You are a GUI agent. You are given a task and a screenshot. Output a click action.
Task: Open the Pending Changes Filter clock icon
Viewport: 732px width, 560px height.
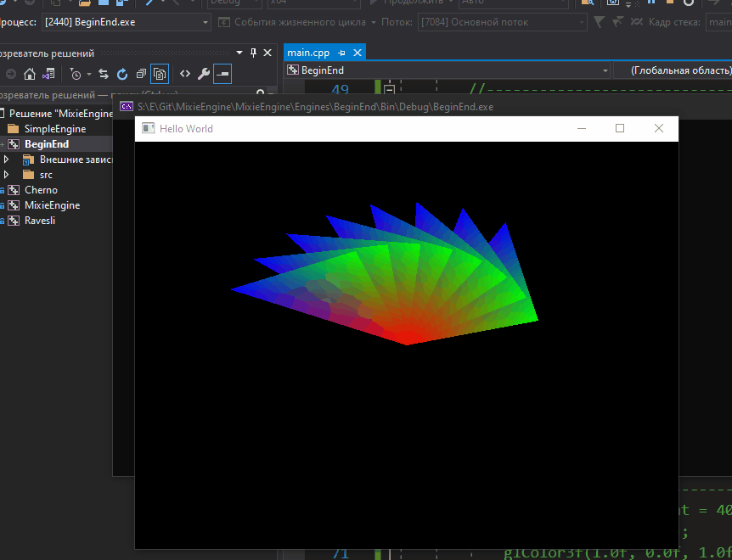pyautogui.click(x=76, y=74)
